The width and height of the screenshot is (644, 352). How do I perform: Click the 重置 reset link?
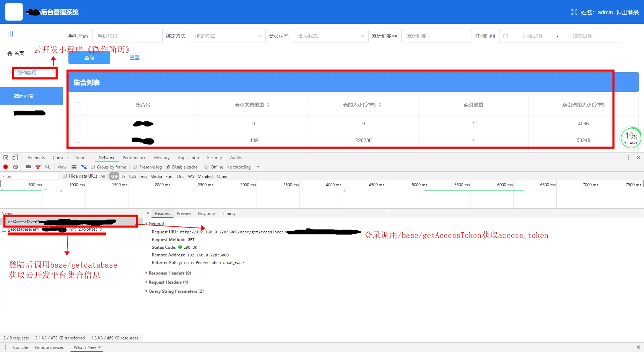[135, 58]
